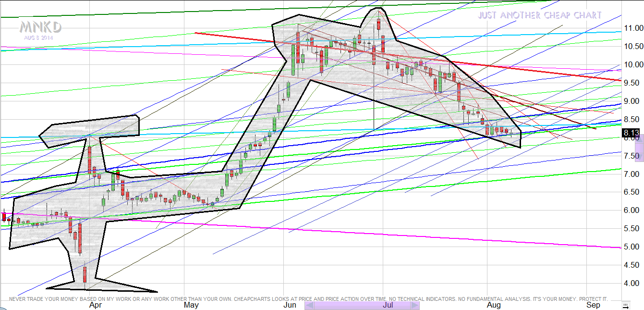
Task: Click the Apr label on time axis
Action: coord(96,305)
